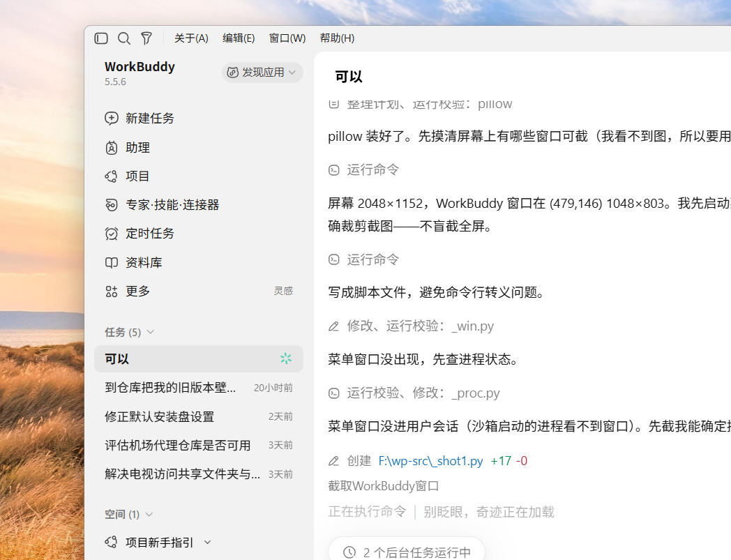Viewport: 731px width, 560px height.
Task: Collapse the 空间 (1) section chevron
Action: point(149,514)
